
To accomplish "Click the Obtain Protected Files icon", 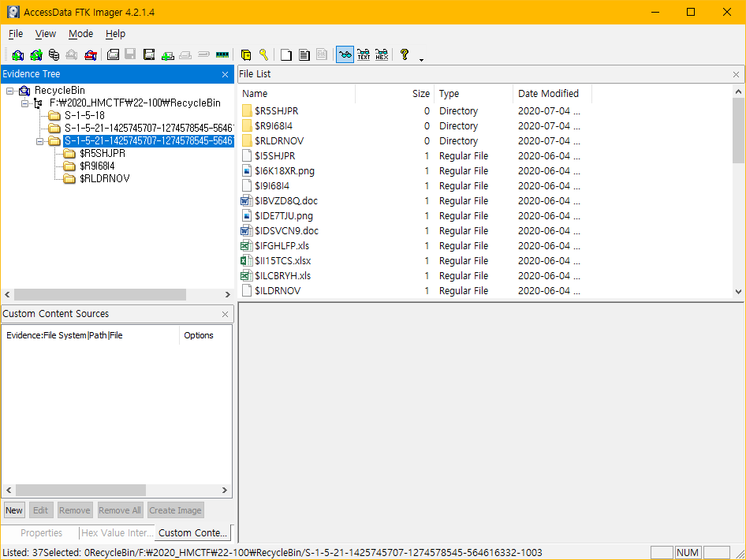I will [x=246, y=55].
